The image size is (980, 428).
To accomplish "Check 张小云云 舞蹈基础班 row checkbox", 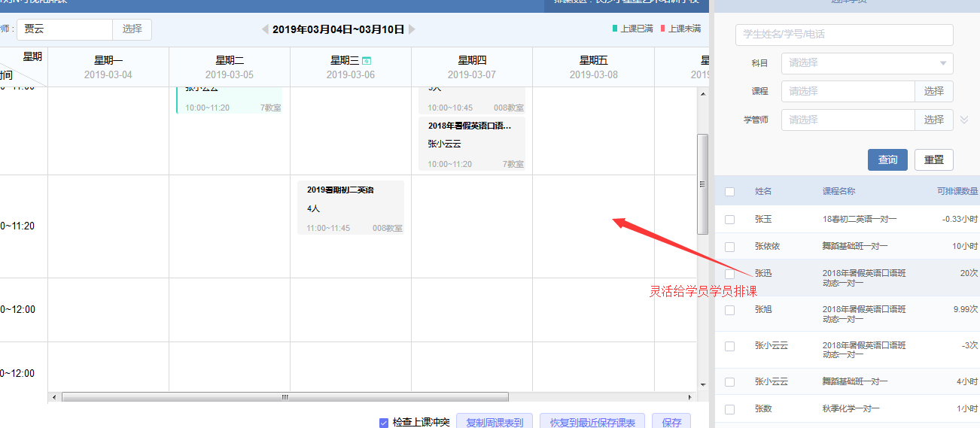I will (x=729, y=382).
